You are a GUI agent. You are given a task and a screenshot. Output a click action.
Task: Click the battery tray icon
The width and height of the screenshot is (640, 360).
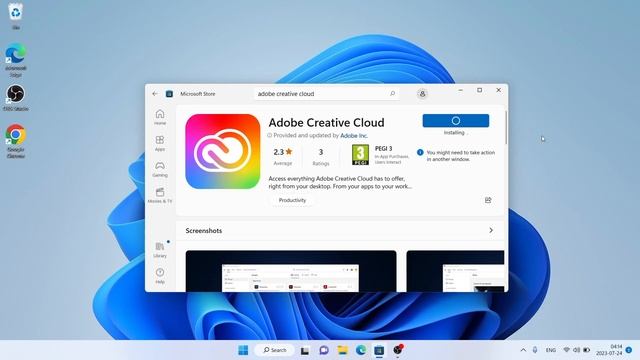pyautogui.click(x=587, y=350)
